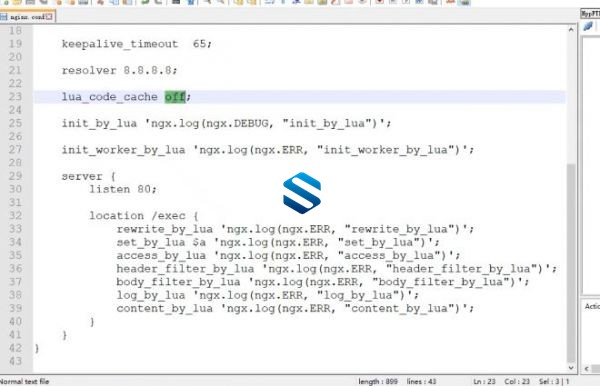Click the lua_code_cache directive text

click(109, 97)
